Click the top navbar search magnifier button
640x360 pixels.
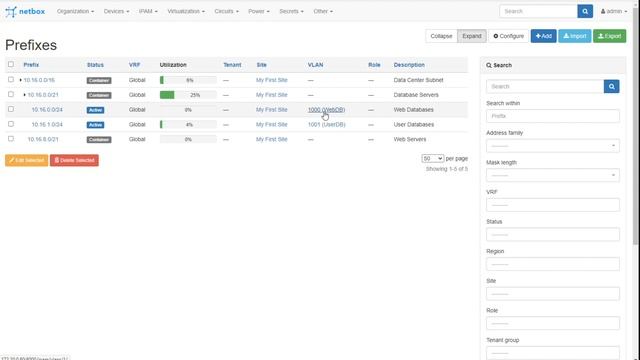(585, 11)
